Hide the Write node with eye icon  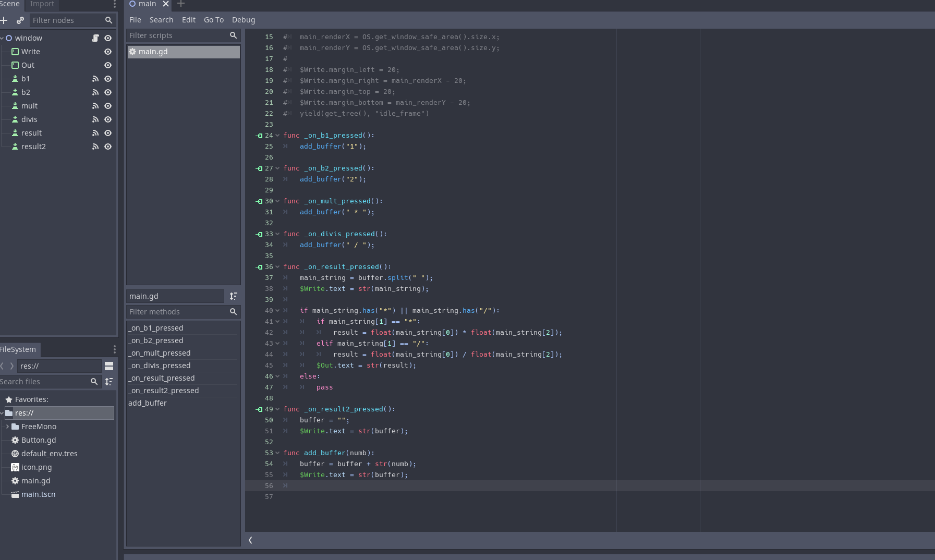pyautogui.click(x=108, y=52)
